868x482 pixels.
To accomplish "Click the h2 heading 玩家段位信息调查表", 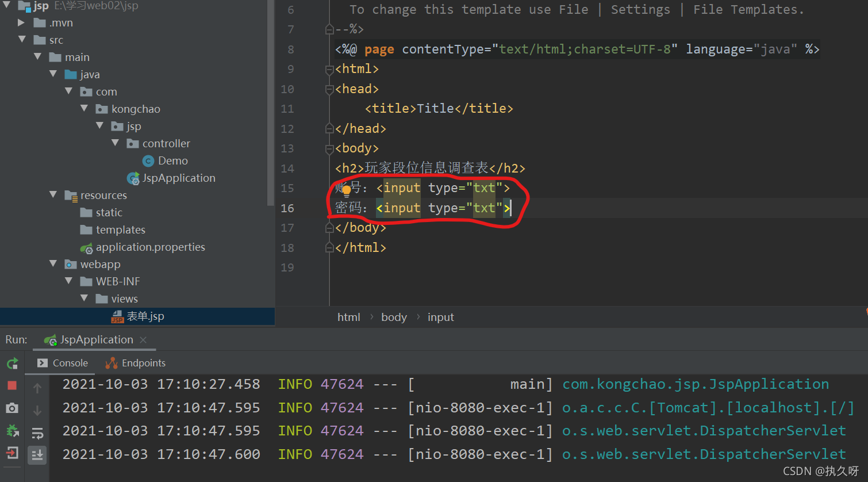I will coord(427,168).
